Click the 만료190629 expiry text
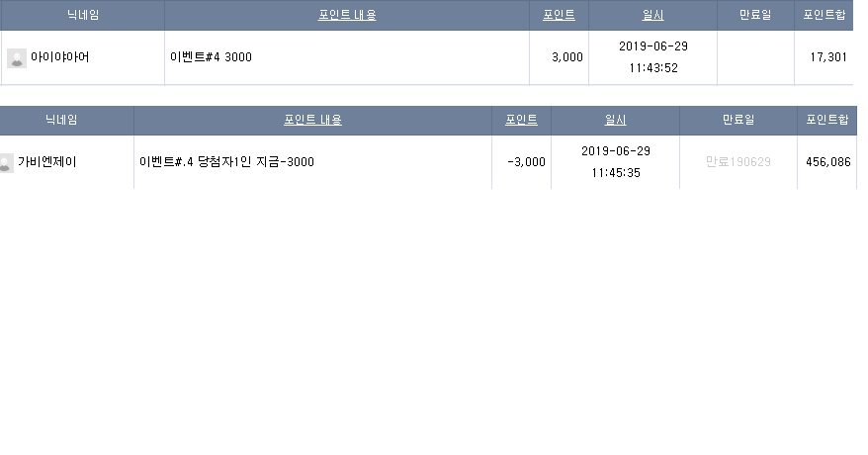The width and height of the screenshot is (868, 455). [x=738, y=161]
